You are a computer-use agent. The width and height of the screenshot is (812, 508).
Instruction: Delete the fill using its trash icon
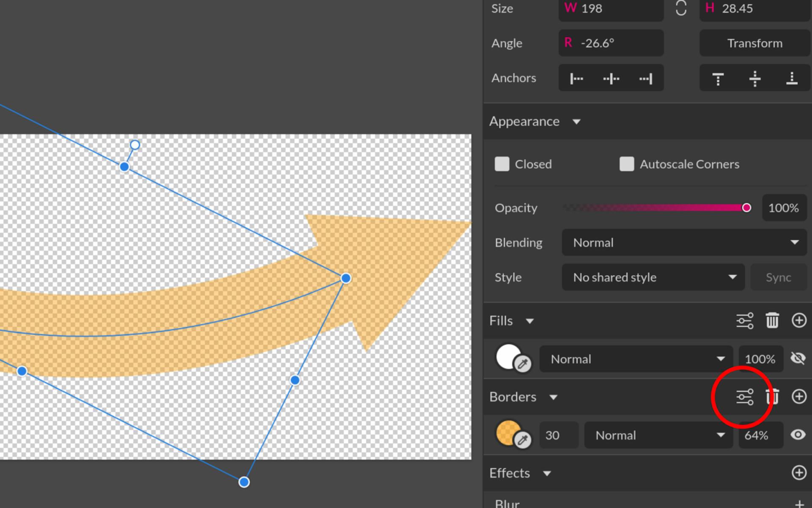pyautogui.click(x=773, y=320)
